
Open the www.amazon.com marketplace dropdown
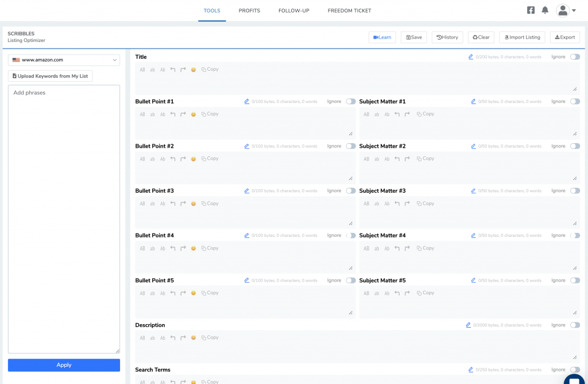click(64, 60)
